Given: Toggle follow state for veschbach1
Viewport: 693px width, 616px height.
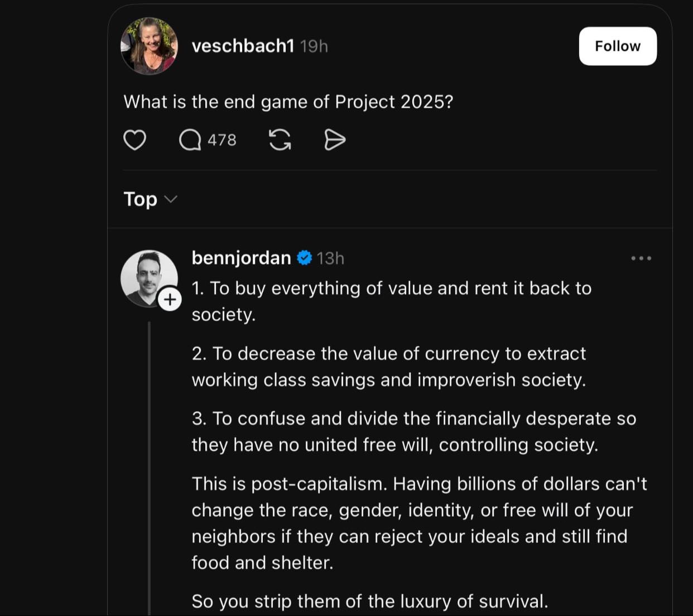Looking at the screenshot, I should click(x=617, y=46).
